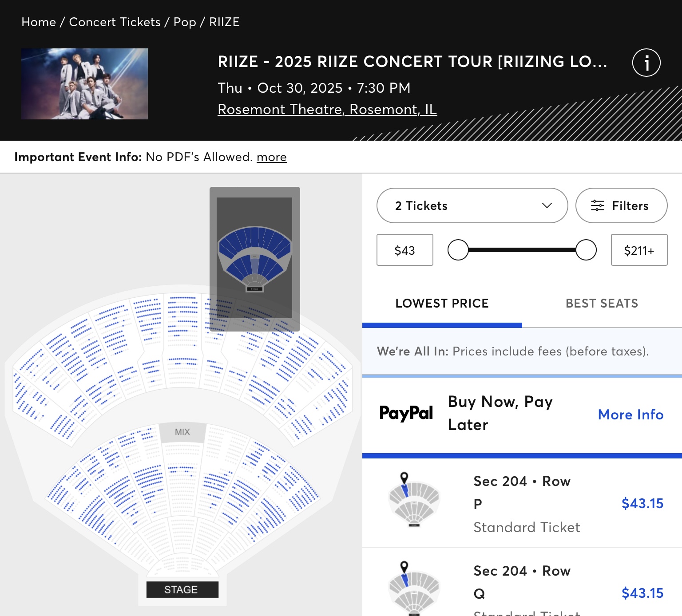This screenshot has width=682, height=616.
Task: Click the chevron arrow in ticket selector
Action: pos(547,205)
